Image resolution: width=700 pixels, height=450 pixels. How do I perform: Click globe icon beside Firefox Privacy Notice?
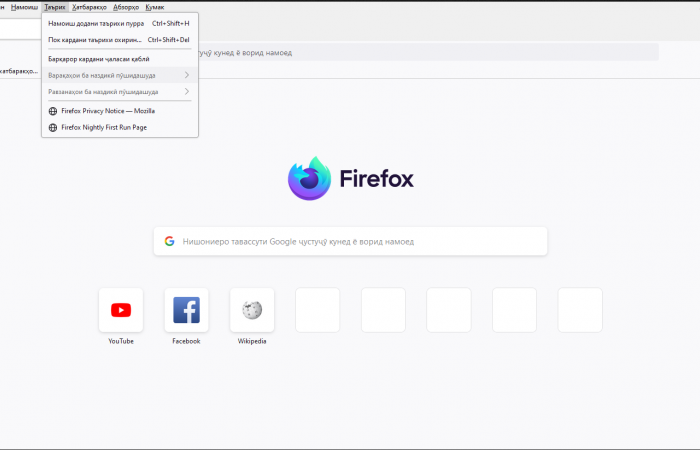(x=53, y=111)
